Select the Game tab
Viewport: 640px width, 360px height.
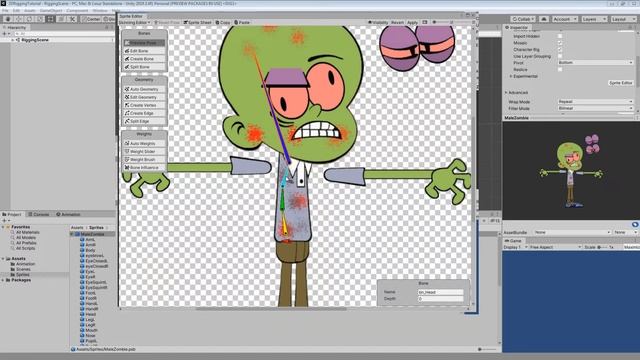click(x=513, y=241)
